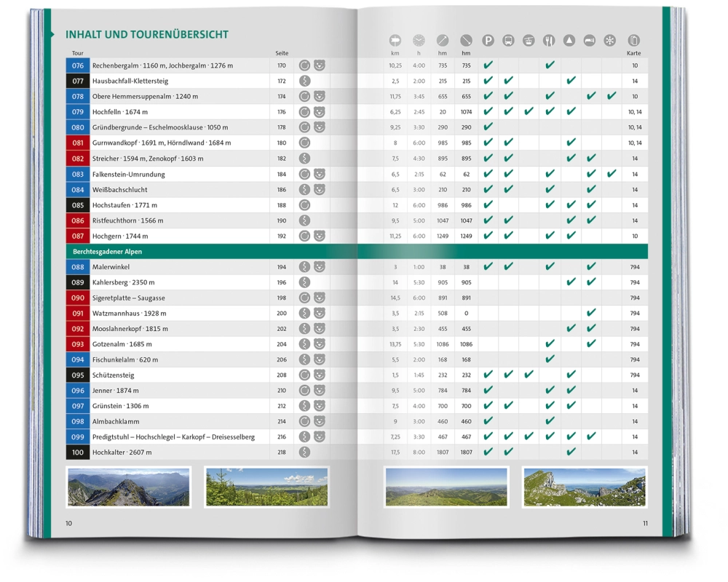Click the cable car checkmark for Schützensteig
The width and height of the screenshot is (728, 582).
(x=529, y=375)
